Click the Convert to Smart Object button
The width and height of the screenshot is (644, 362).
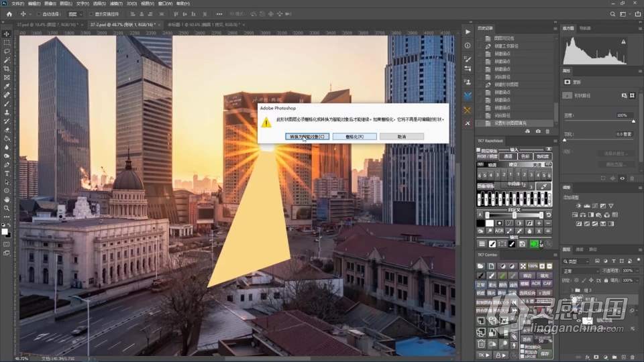pos(307,137)
